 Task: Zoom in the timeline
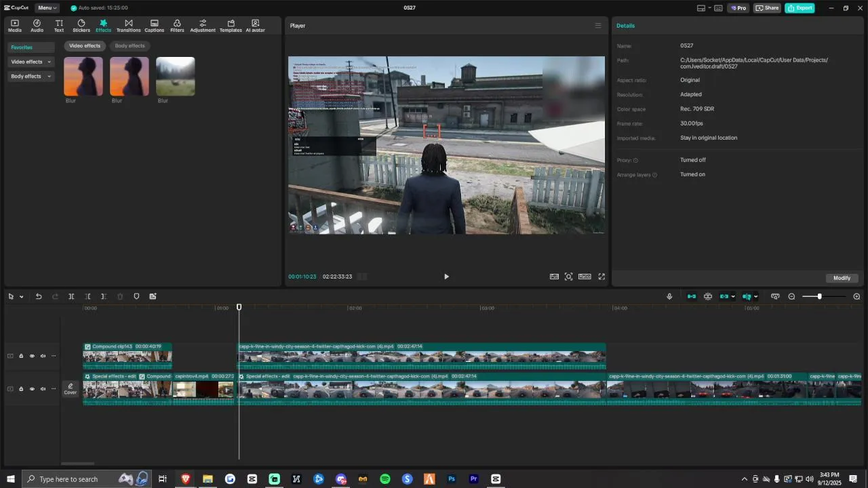[x=856, y=296]
